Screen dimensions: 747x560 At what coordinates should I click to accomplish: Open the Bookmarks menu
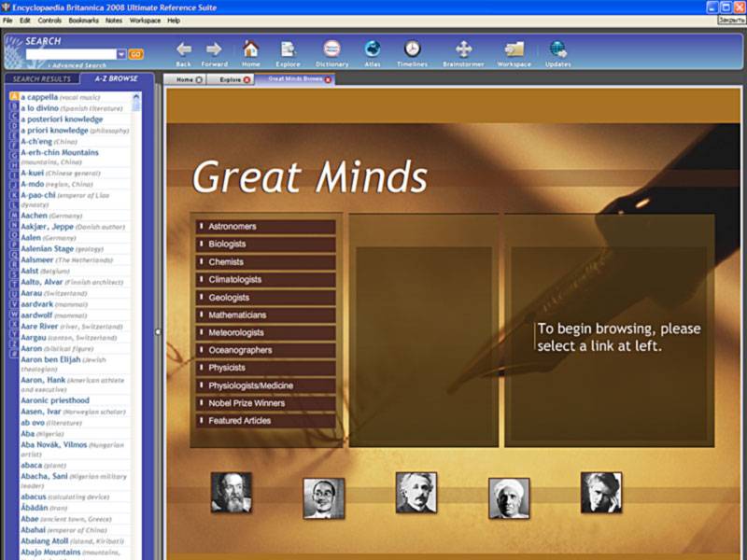pyautogui.click(x=83, y=21)
